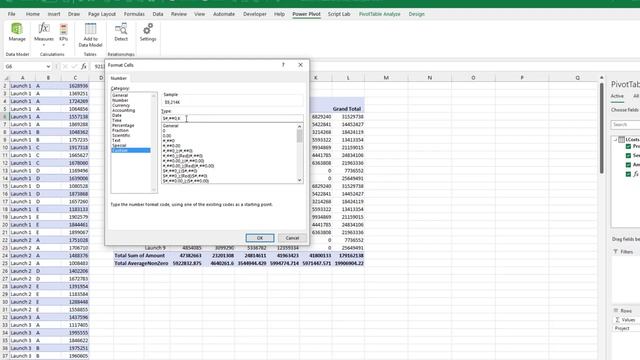Viewport: 640px width, 360px height.
Task: Confirm the dialog with OK
Action: click(x=260, y=238)
